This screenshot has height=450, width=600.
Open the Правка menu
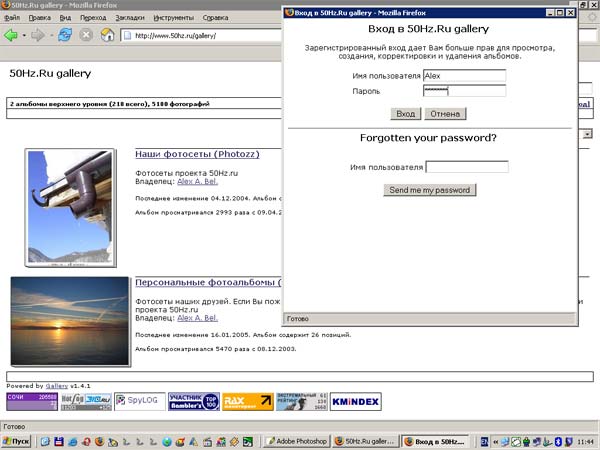point(39,18)
